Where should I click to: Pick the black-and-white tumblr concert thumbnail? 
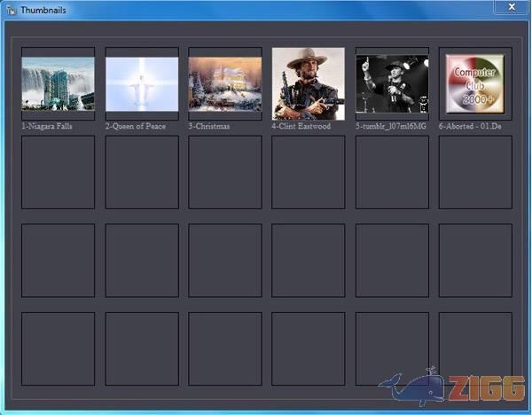pyautogui.click(x=392, y=84)
